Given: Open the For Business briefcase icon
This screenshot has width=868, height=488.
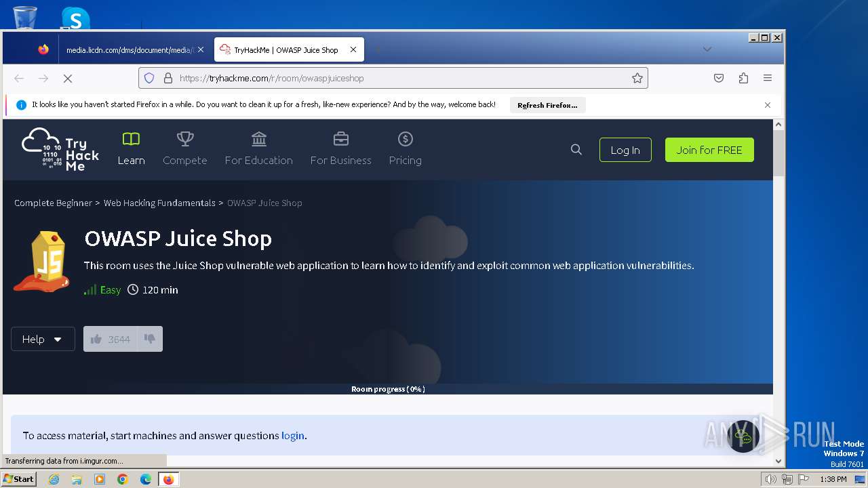Looking at the screenshot, I should pyautogui.click(x=341, y=139).
